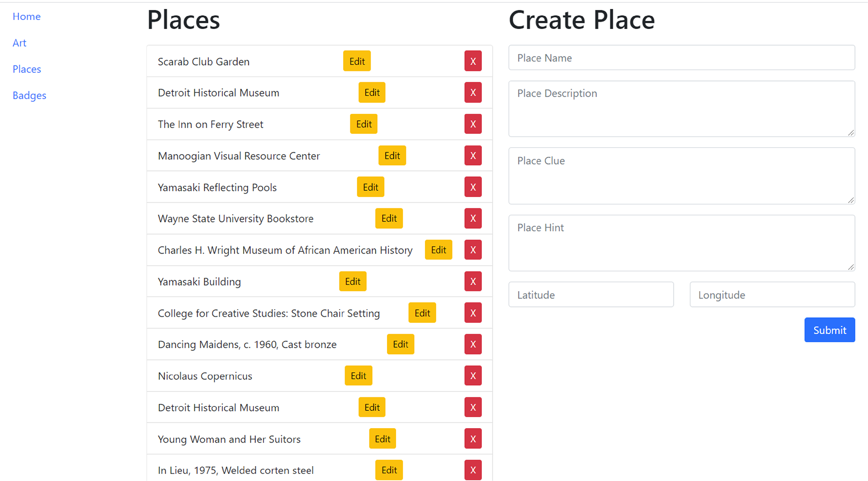
Task: Delete the Charles H. Wright Museum entry
Action: (x=473, y=250)
